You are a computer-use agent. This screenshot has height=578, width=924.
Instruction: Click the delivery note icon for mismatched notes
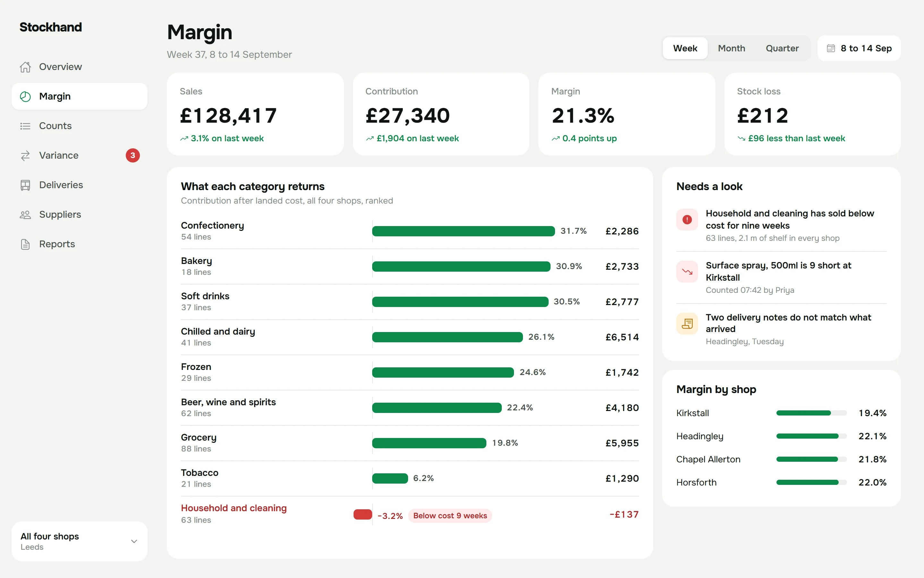coord(687,323)
